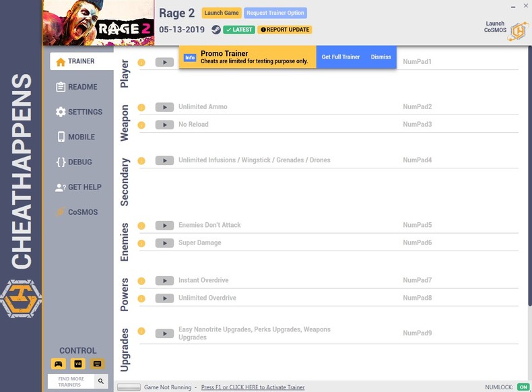Toggle the Unlimited Overdrive cheat
Image resolution: width=532 pixels, height=392 pixels.
(164, 298)
